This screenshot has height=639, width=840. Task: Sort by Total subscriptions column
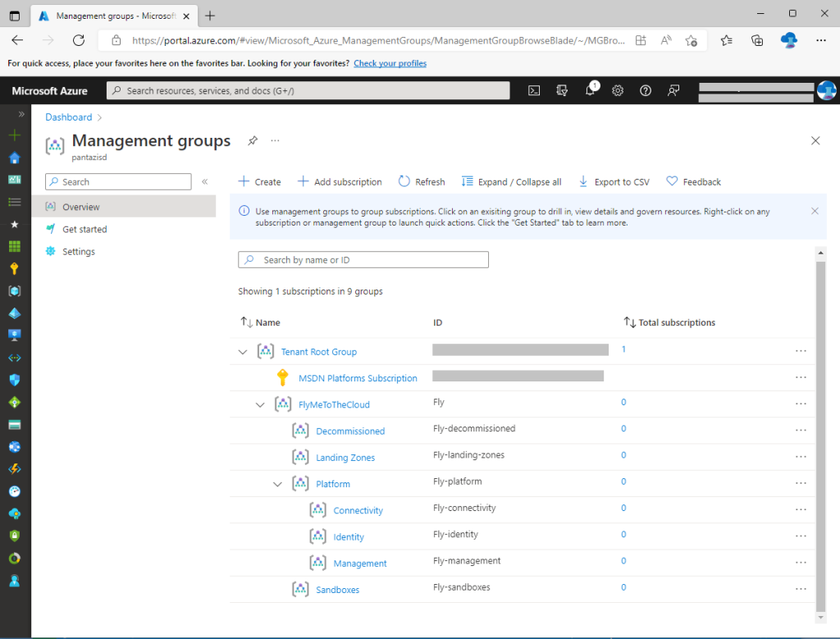coord(669,322)
